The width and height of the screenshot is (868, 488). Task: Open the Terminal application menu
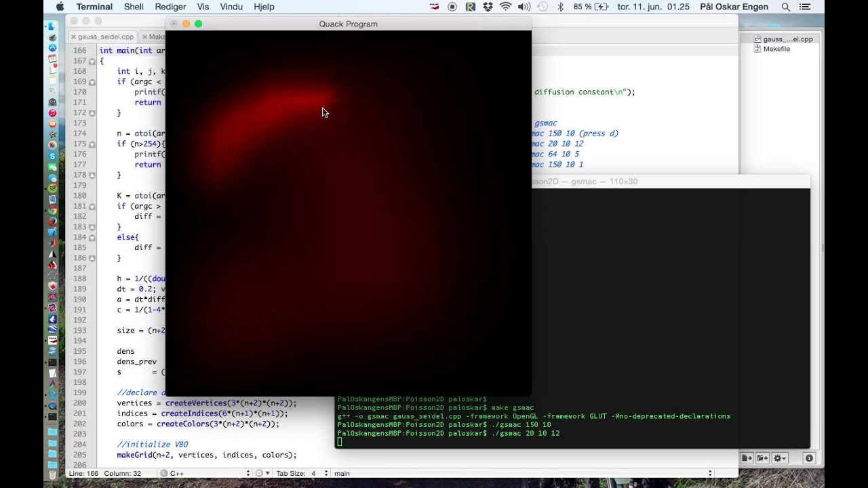coord(94,7)
